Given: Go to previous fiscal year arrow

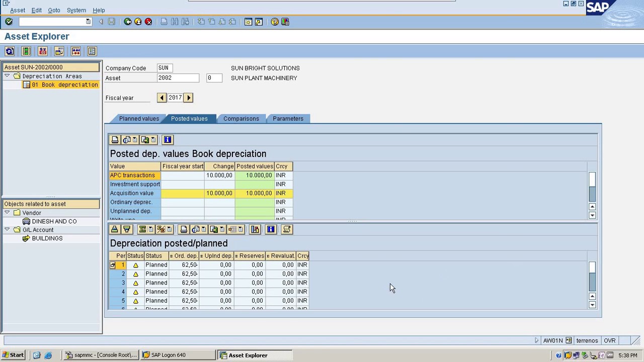Looking at the screenshot, I should click(x=162, y=98).
